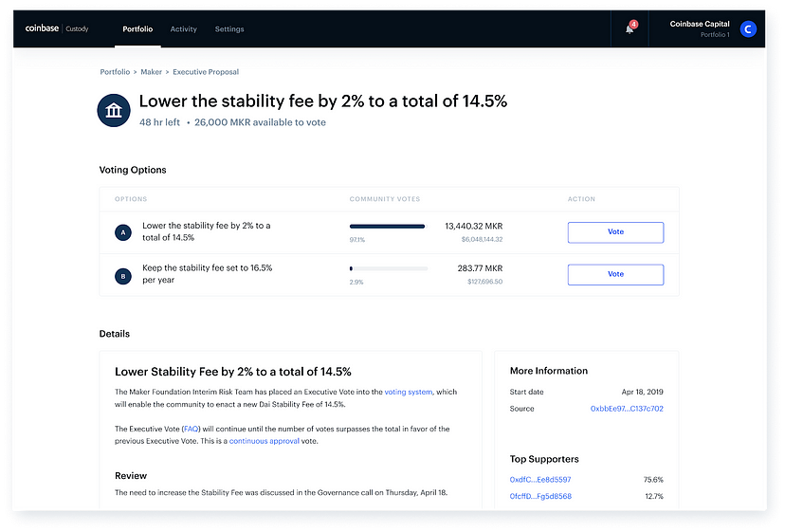Click the Community Votes column header

(x=385, y=199)
